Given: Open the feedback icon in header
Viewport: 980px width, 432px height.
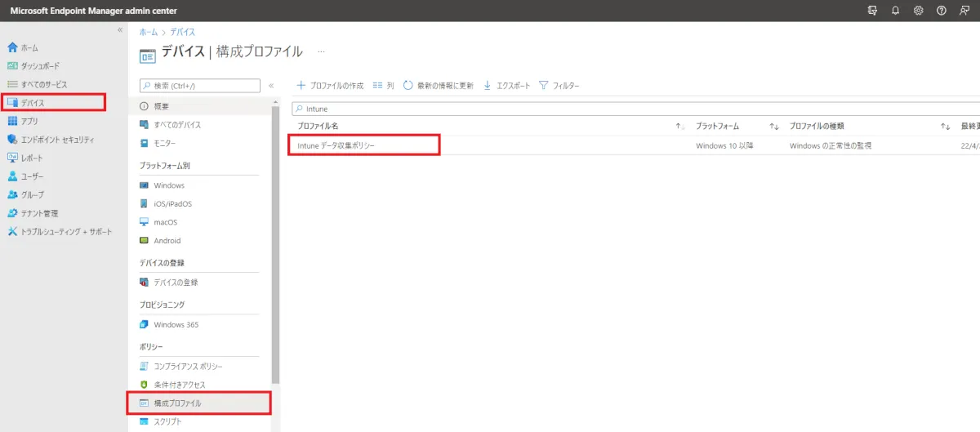Looking at the screenshot, I should coord(964,11).
